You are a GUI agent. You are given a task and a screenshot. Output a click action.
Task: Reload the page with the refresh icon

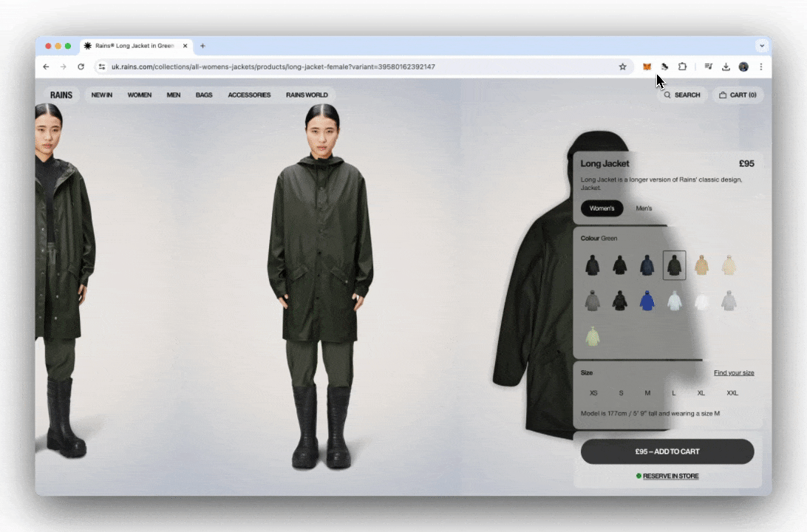pyautogui.click(x=81, y=66)
